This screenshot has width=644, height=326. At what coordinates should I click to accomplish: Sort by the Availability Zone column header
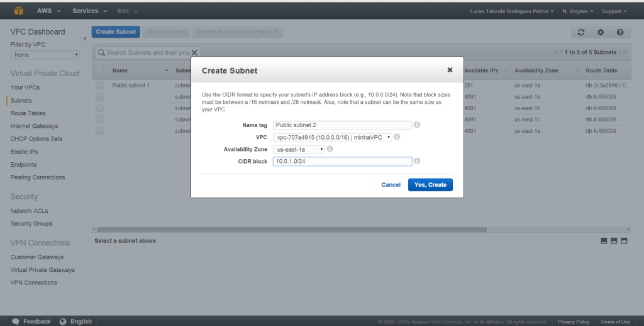(536, 70)
